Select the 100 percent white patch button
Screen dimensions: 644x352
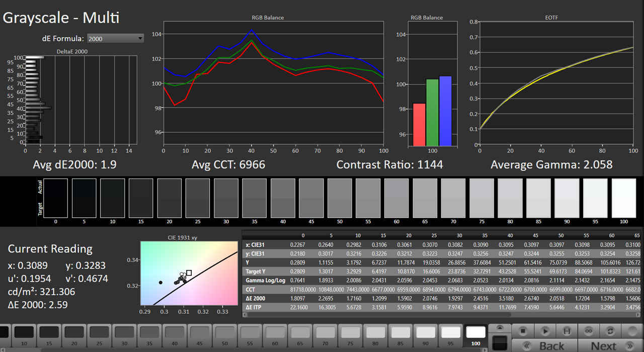tap(476, 335)
